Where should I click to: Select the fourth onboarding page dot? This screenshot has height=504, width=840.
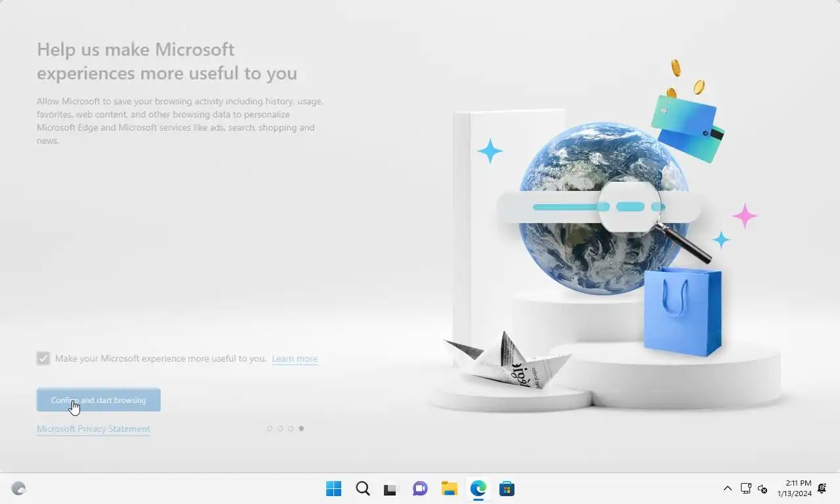301,429
